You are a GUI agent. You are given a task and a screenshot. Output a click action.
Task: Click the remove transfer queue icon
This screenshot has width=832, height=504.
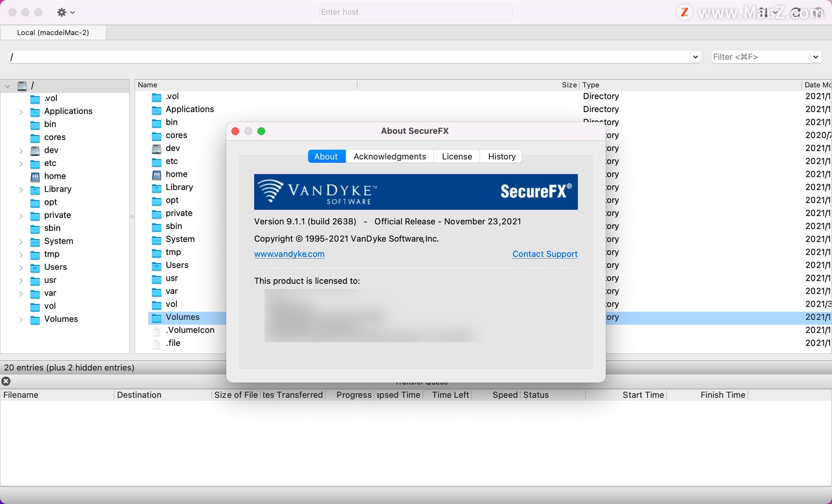tap(6, 381)
